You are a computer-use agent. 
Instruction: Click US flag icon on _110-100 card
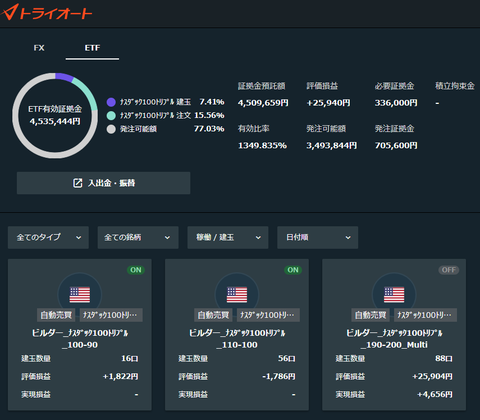pos(237,295)
